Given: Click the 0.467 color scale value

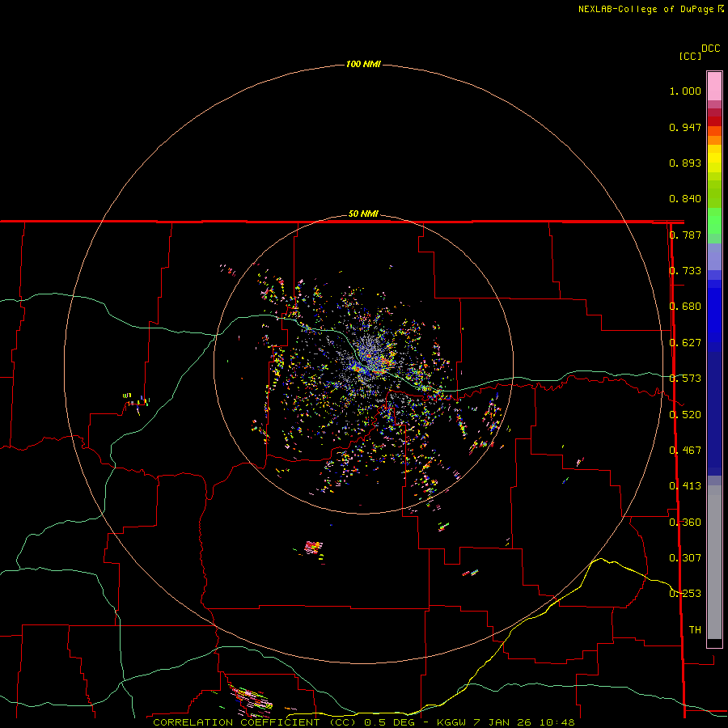Looking at the screenshot, I should tap(685, 451).
